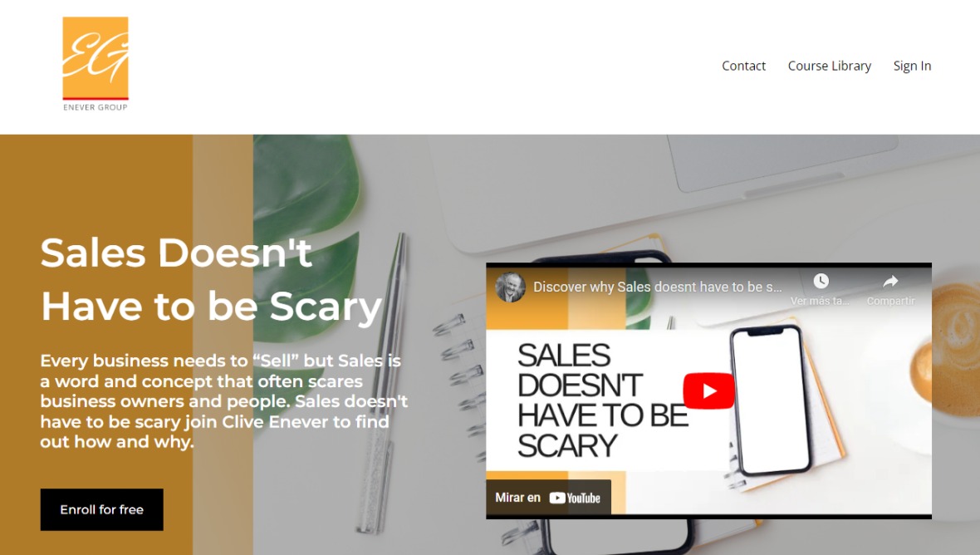Image resolution: width=980 pixels, height=555 pixels.
Task: Go to Course Library page
Action: click(x=829, y=66)
